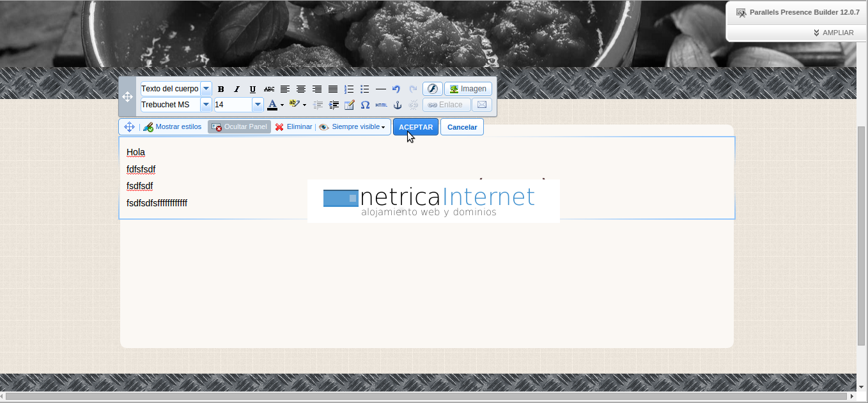Center align the text
The image size is (868, 403).
click(301, 89)
